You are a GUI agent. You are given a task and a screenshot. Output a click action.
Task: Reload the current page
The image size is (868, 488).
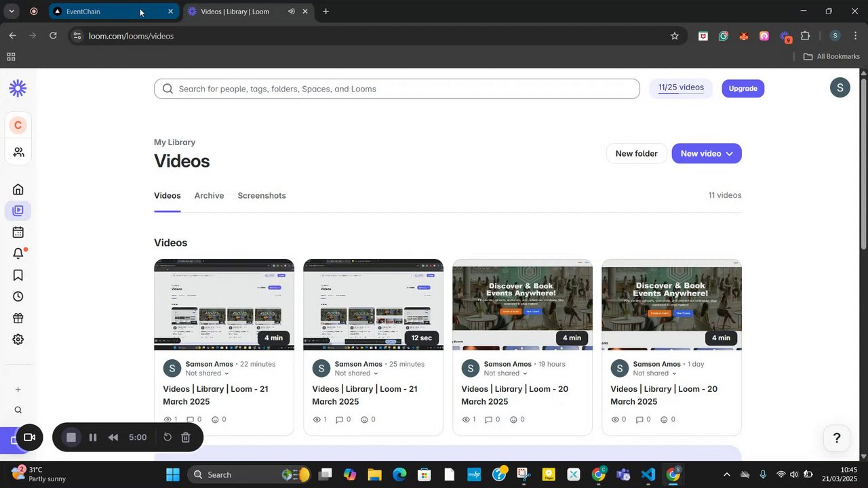[53, 36]
